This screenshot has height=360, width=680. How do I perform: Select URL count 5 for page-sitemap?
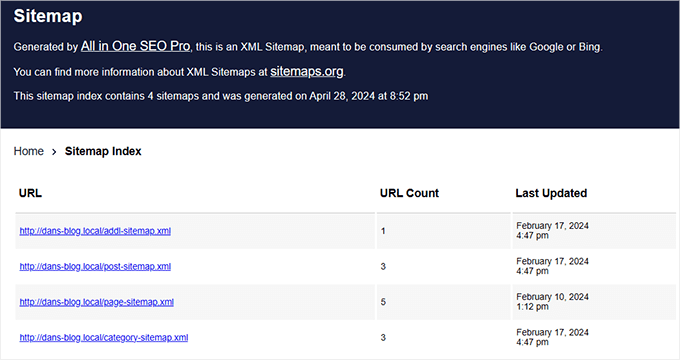point(383,302)
